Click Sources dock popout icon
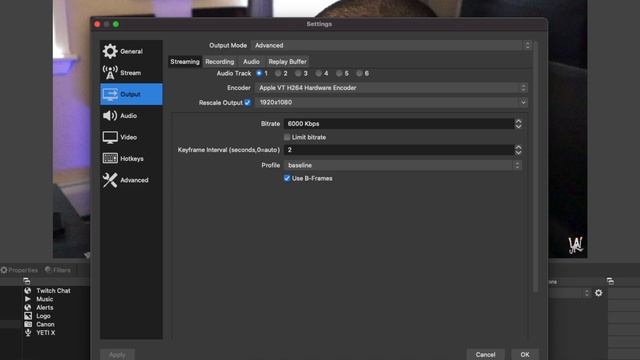Screen dimensions: 640x360 [27, 281]
